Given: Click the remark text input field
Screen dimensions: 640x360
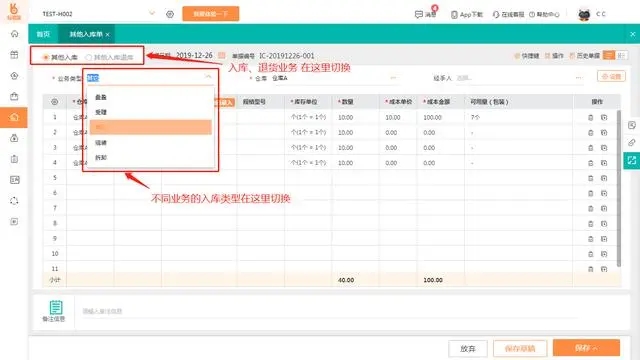Looking at the screenshot, I should [x=329, y=311].
